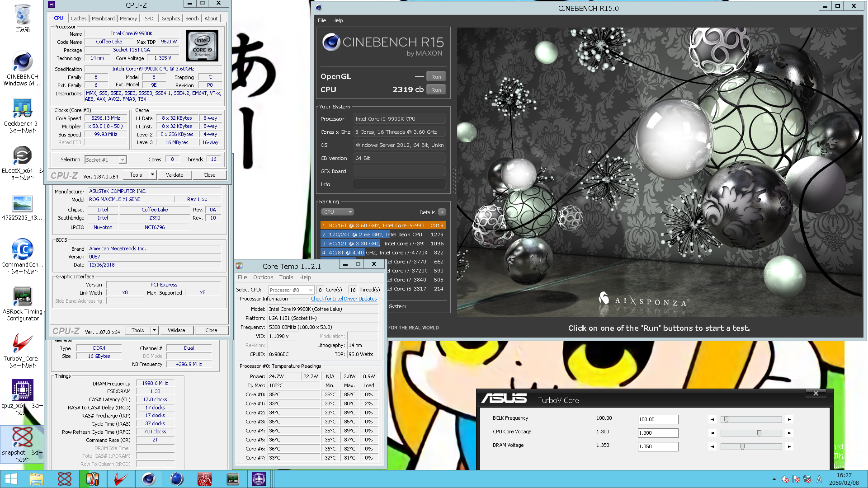Increase BCLK Frequency with right arrow
This screenshot has height=488, width=868.
(789, 419)
